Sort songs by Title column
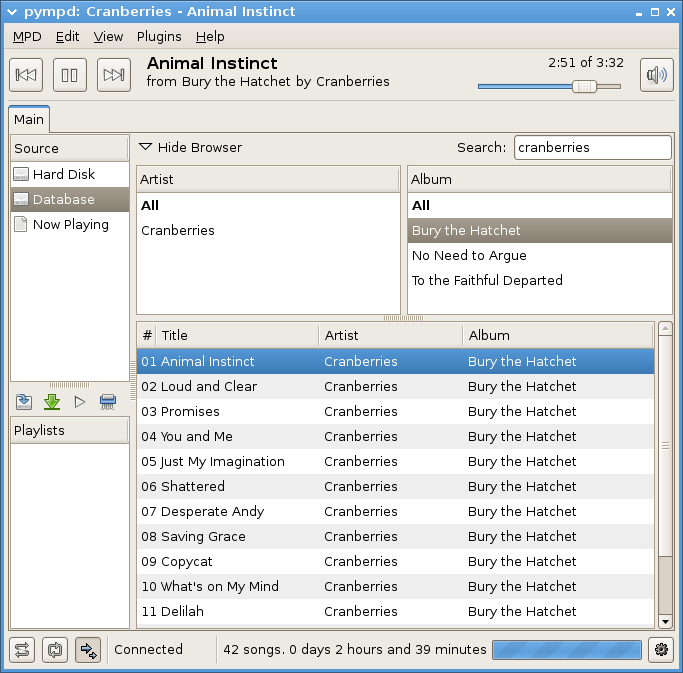The image size is (683, 673). 238,335
